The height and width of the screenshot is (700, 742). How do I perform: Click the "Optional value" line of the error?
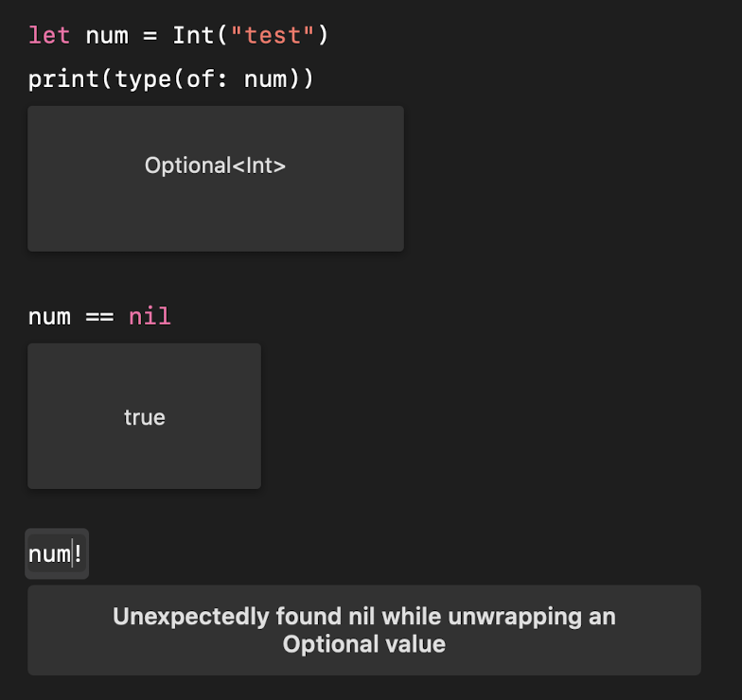[363, 645]
